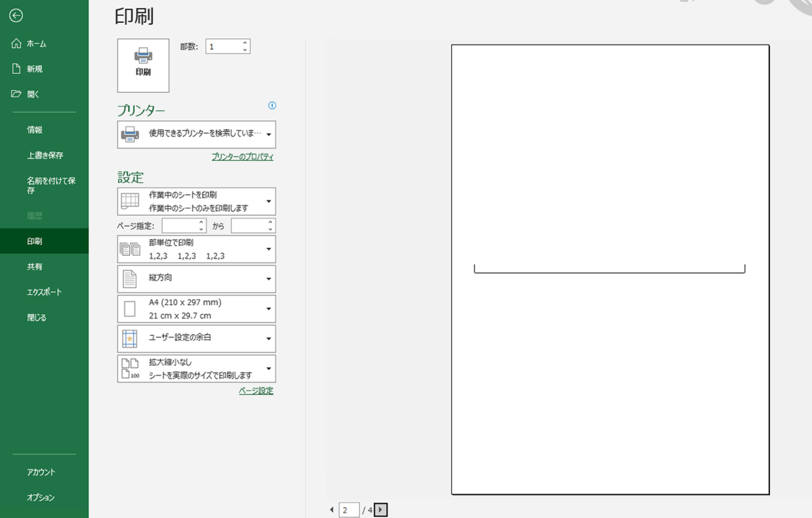Open 拡大縮小なし scaling dropdown
This screenshot has width=812, height=518.
pyautogui.click(x=197, y=369)
